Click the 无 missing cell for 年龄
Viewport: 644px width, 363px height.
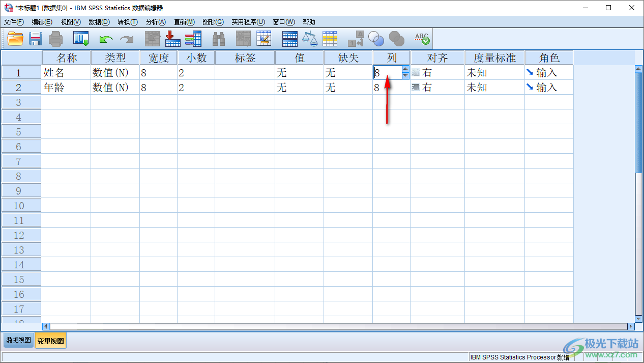[348, 87]
